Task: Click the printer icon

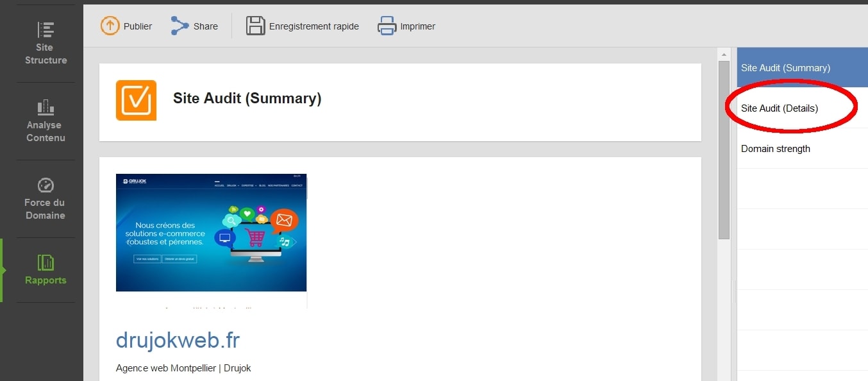Action: click(x=387, y=26)
